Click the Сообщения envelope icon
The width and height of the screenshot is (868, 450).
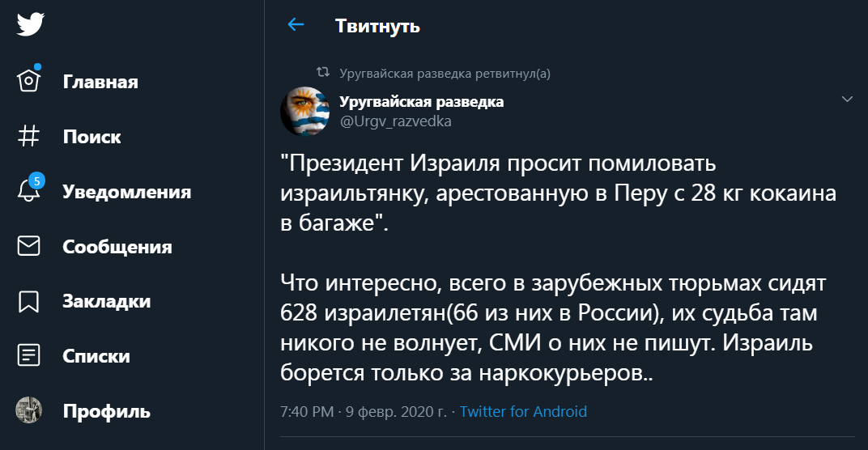click(29, 246)
